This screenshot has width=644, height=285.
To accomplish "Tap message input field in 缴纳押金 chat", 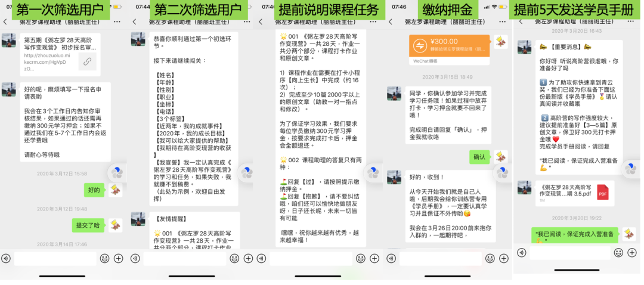I will tap(439, 258).
